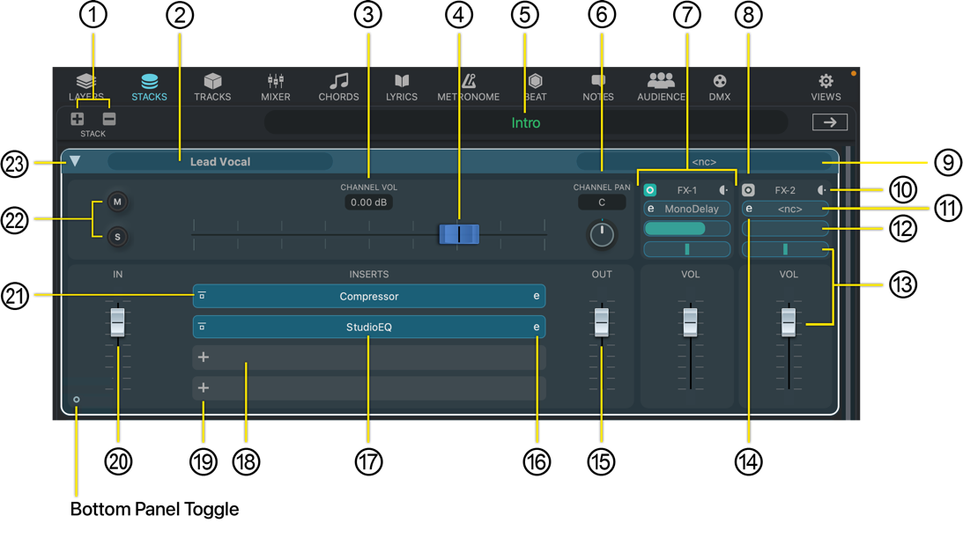The height and width of the screenshot is (560, 963).
Task: Remove stack using the minus icon
Action: click(109, 119)
